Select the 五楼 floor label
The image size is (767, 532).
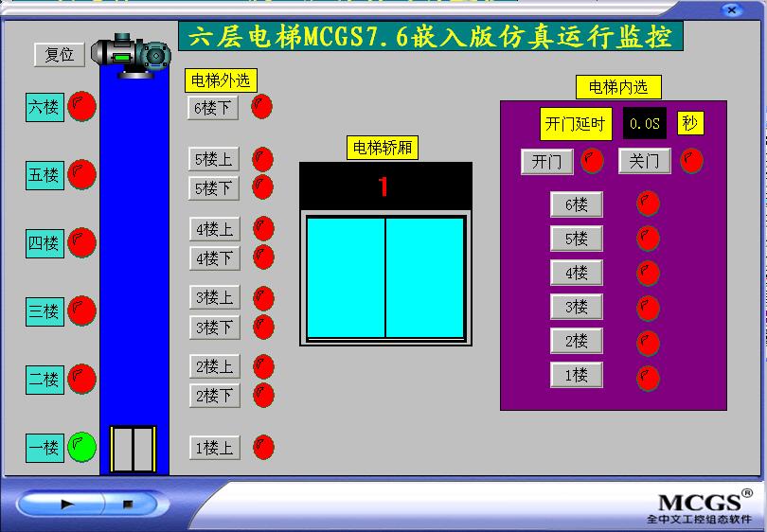(x=45, y=175)
